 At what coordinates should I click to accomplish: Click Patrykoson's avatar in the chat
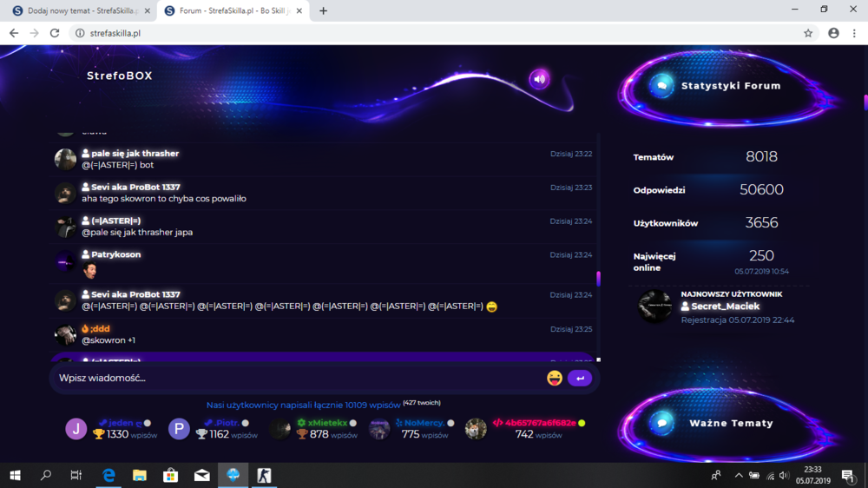(65, 261)
